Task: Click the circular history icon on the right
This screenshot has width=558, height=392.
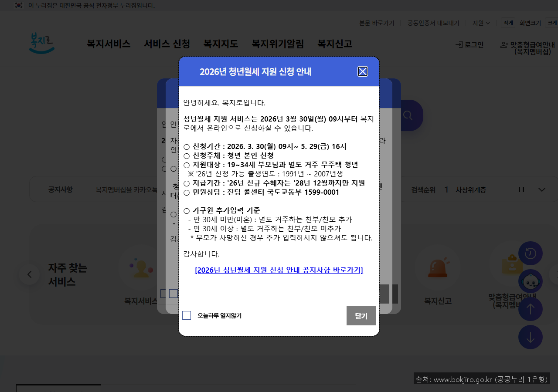Action: pos(531,253)
